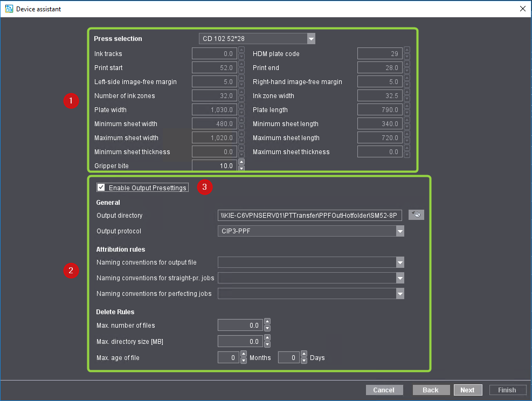Close the Device assistant window

click(522, 9)
